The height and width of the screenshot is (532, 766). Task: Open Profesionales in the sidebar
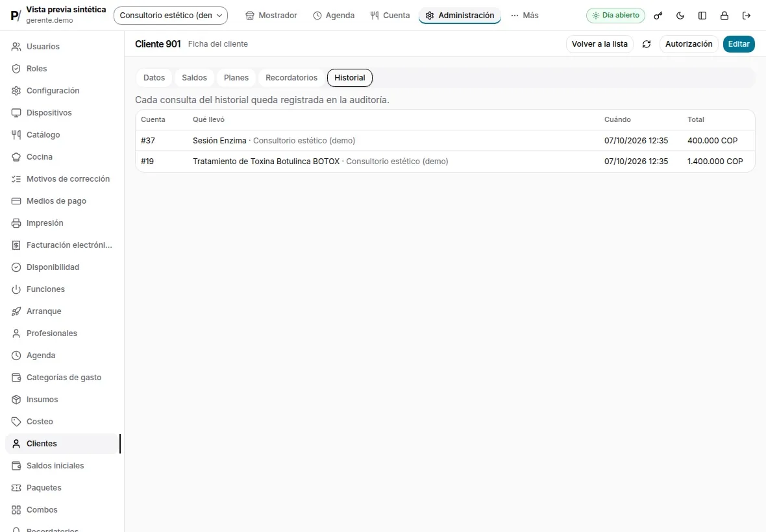[x=62, y=333]
